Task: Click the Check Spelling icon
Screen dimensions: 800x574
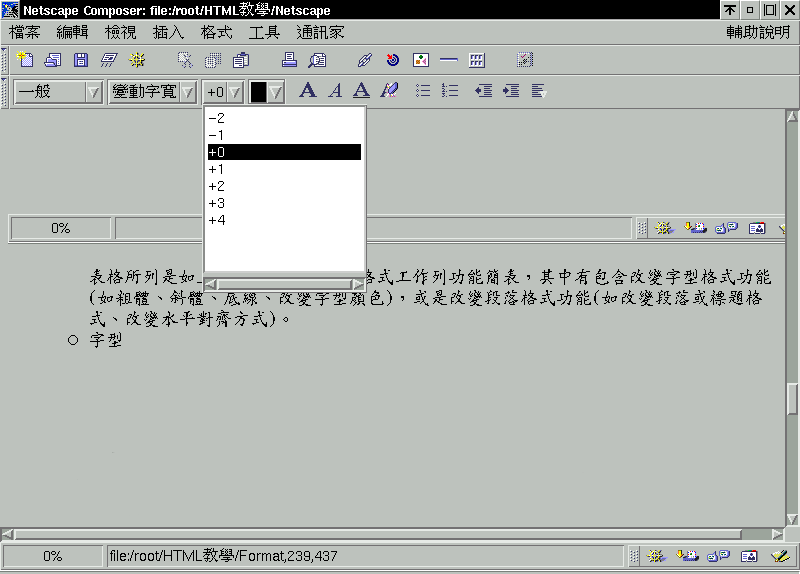Action: (x=524, y=60)
